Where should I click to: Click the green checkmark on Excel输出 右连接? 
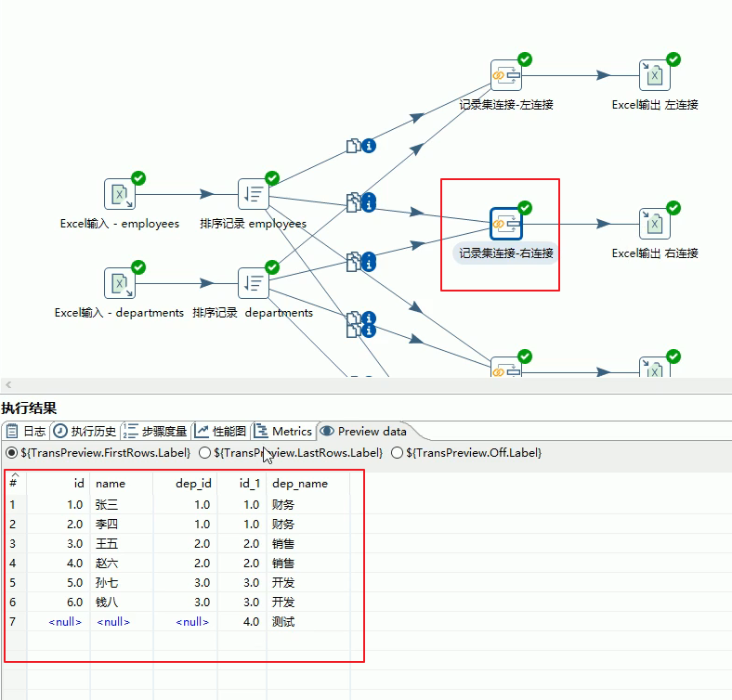coord(673,208)
